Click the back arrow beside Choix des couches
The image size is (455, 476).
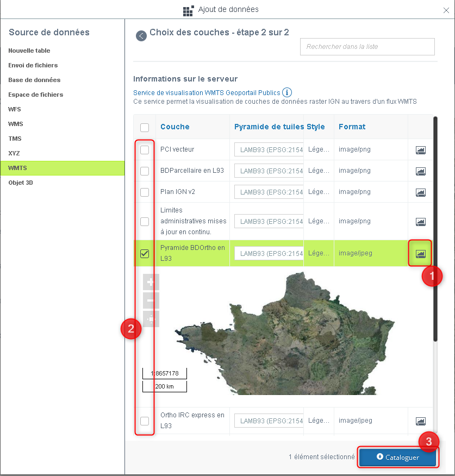coord(141,36)
